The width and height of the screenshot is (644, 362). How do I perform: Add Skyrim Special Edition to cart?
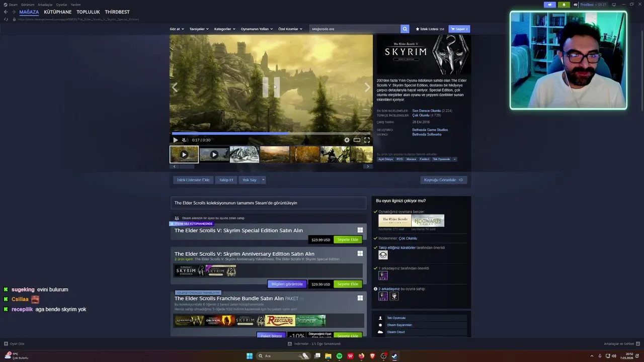click(348, 240)
